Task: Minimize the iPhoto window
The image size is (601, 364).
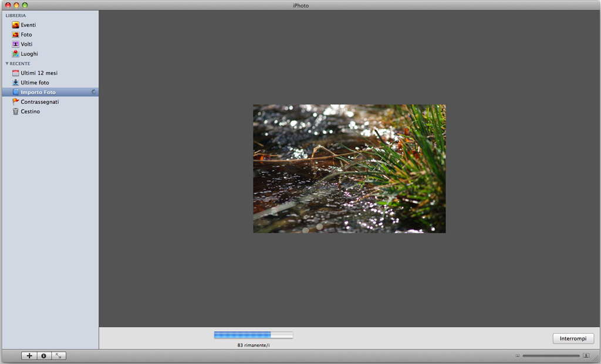Action: [x=16, y=5]
